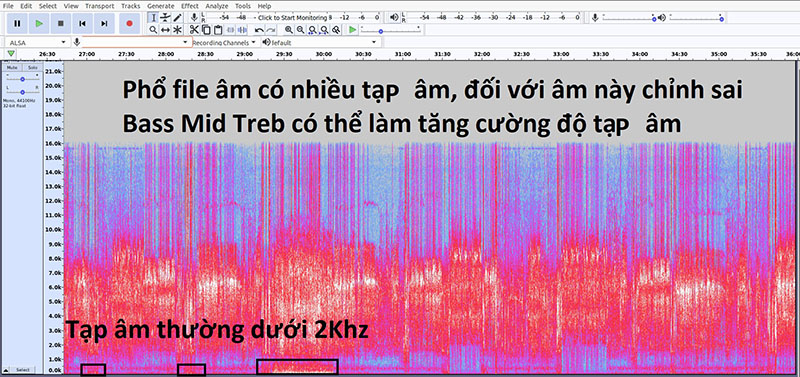Click the 16.0k mark on frequency scale

click(x=55, y=143)
